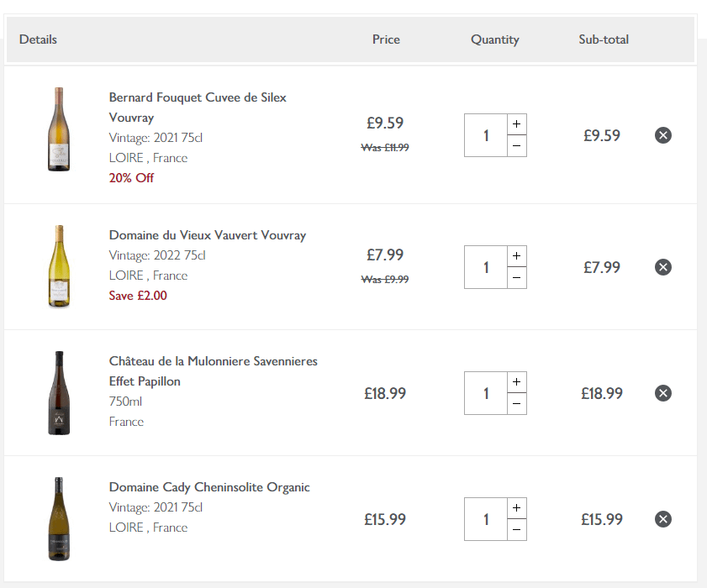The image size is (707, 588).
Task: Remove Domaine du Vieux Vauvert Vouvray item
Action: 663,267
